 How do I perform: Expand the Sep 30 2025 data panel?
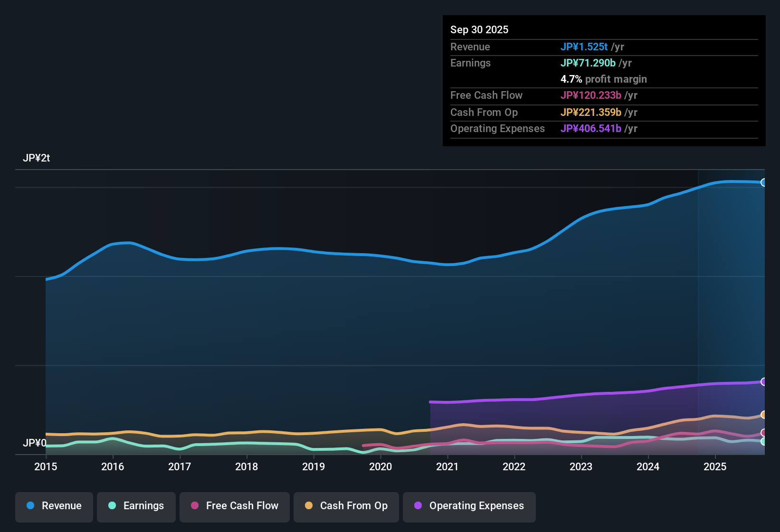(479, 29)
